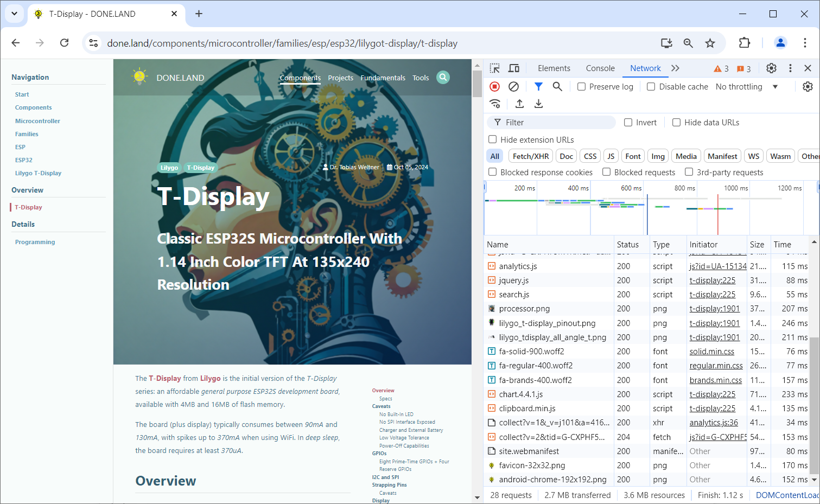Image resolution: width=820 pixels, height=504 pixels.
Task: Open DevTools customize three-dot menu
Action: tap(790, 68)
